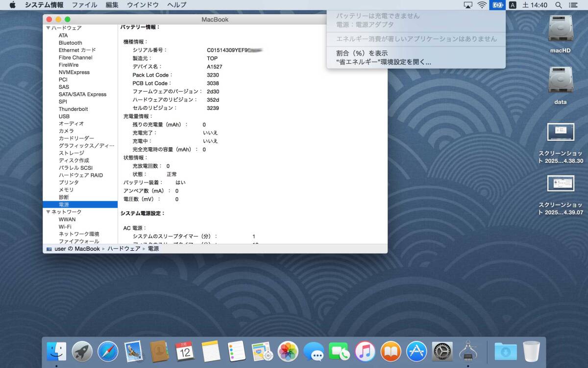The image size is (588, 368).
Task: Select ストレージ in the sidebar
Action: click(72, 153)
